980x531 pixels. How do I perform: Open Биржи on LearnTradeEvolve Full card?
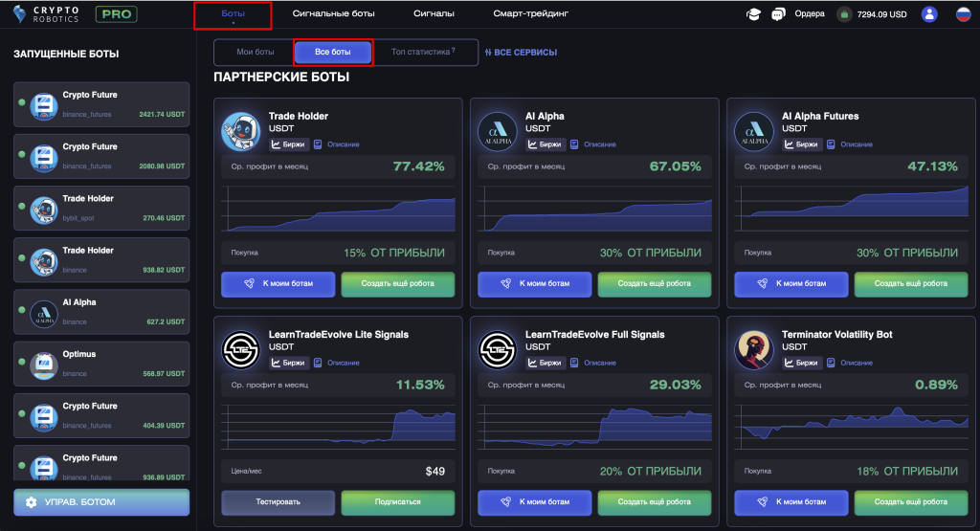(x=546, y=363)
